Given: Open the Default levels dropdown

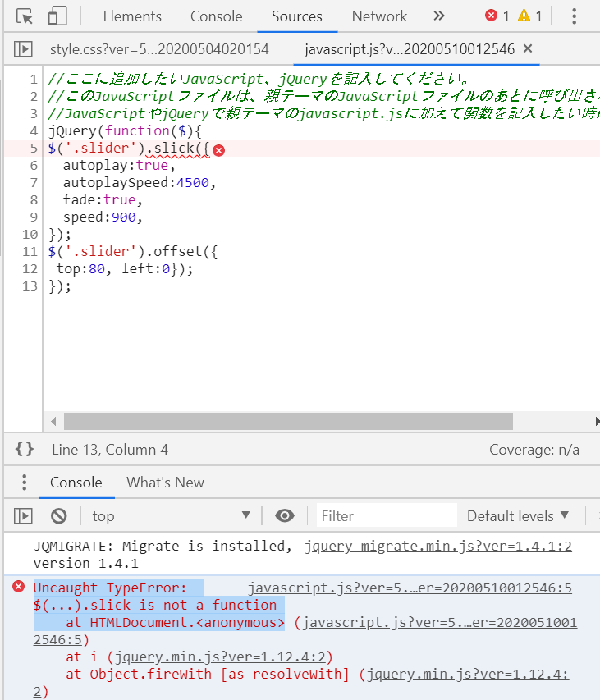Looking at the screenshot, I should [517, 515].
